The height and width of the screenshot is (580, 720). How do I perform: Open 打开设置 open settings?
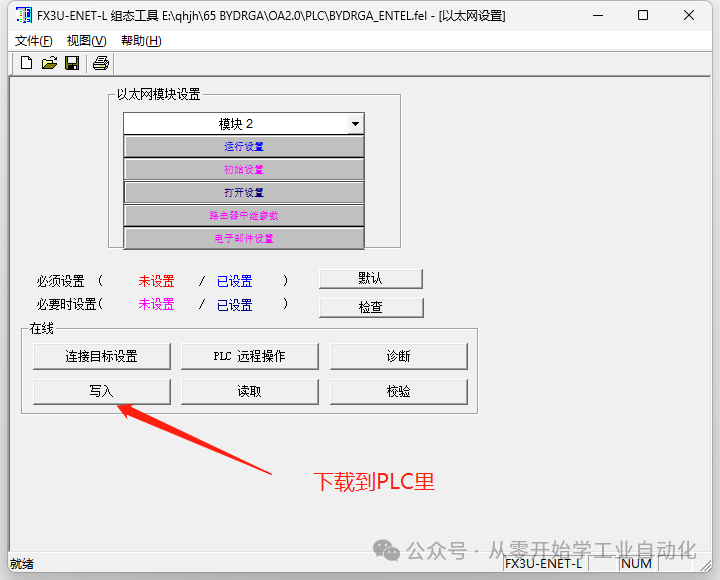[244, 192]
